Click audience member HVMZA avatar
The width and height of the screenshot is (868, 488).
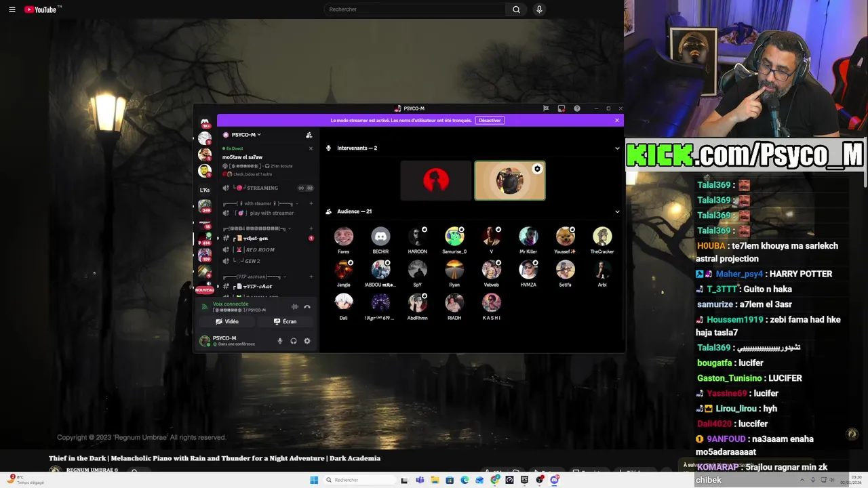[x=528, y=270]
